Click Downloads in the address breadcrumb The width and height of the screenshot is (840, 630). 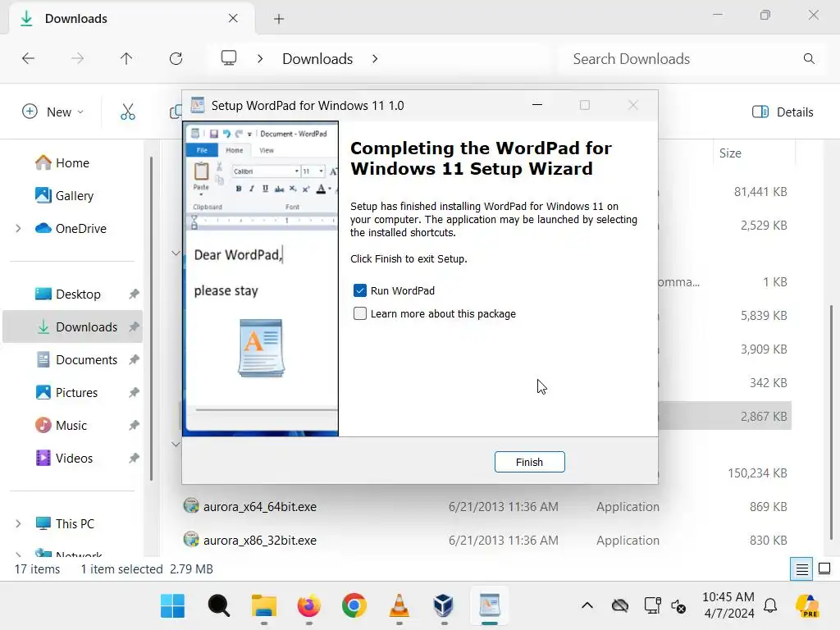tap(317, 59)
